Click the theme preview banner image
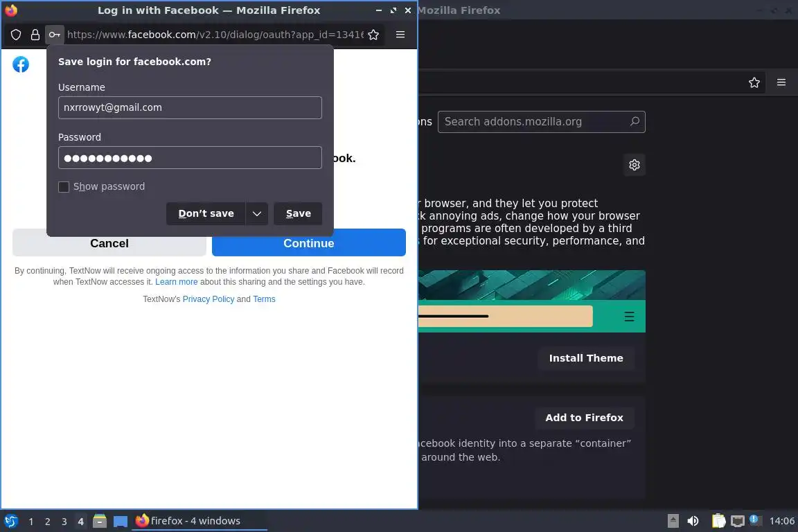 click(x=532, y=301)
